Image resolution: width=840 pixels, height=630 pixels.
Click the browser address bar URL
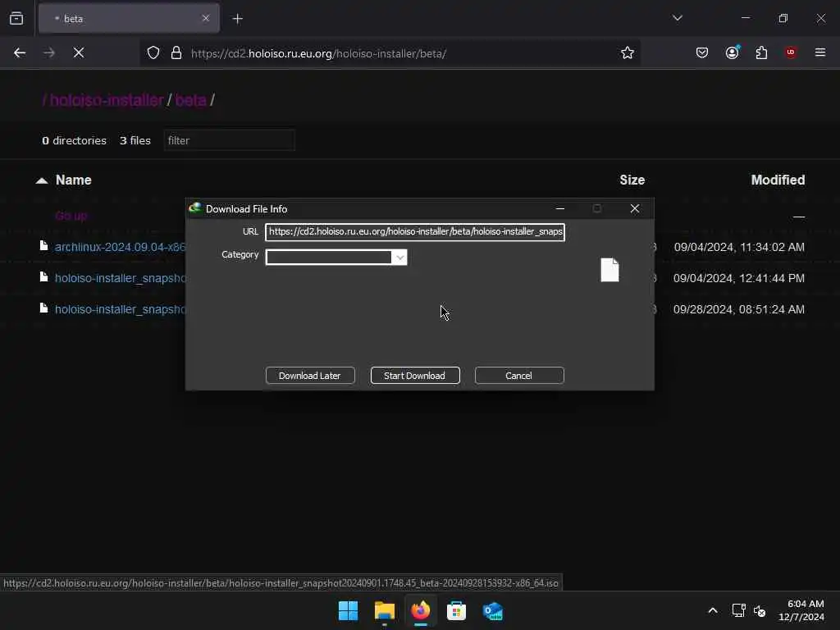[x=319, y=53]
